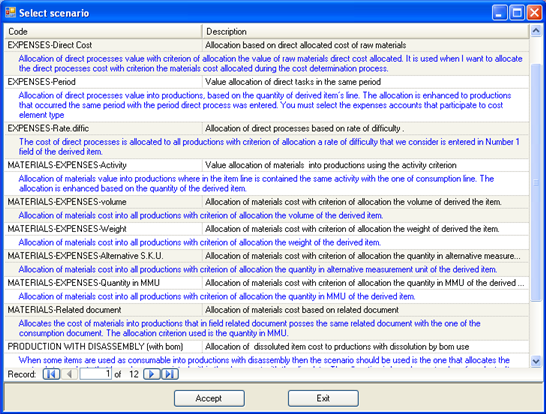The image size is (546, 414).
Task: Select PRODUCTION WITH DISASSEMBLY (with bom) row
Action: (267, 347)
